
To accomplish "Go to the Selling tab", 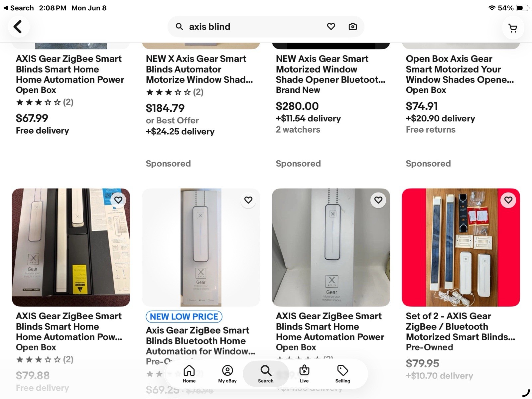I will [x=343, y=374].
